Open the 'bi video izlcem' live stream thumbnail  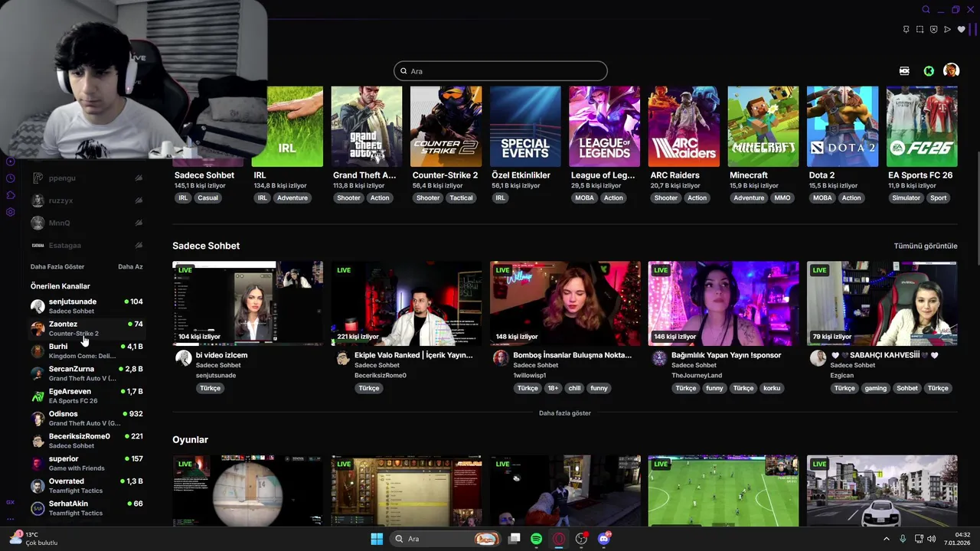coord(247,303)
